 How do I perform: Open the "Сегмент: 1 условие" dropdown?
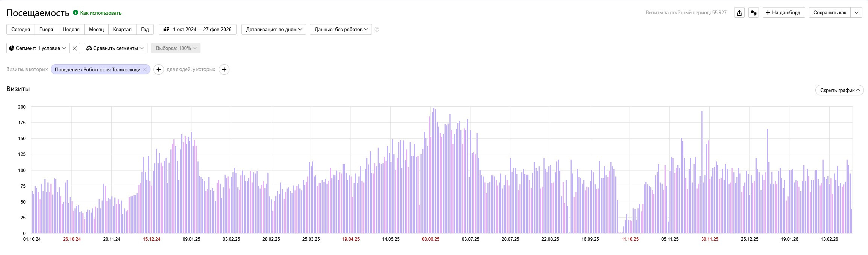coord(38,48)
